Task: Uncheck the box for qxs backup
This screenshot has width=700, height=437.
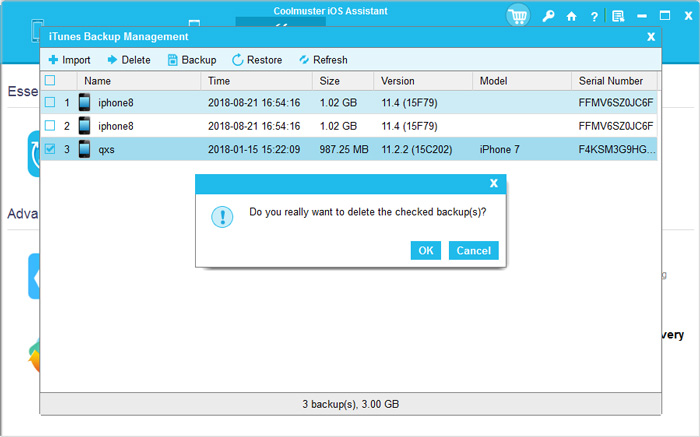Action: tap(50, 149)
